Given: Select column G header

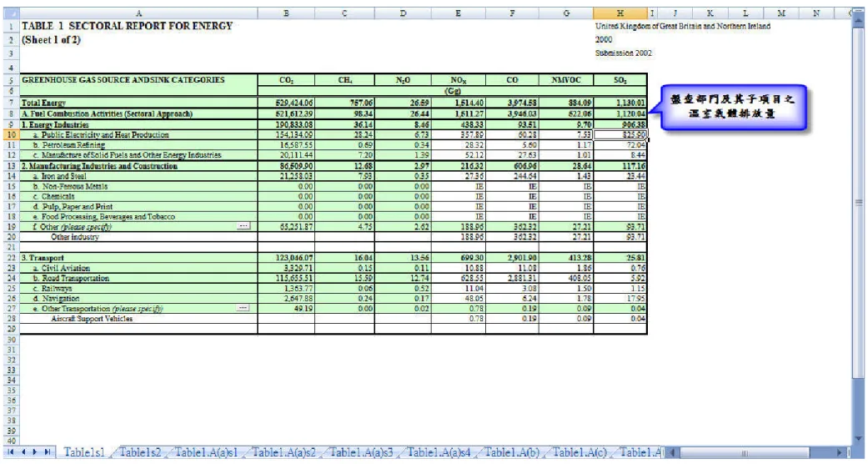Looking at the screenshot, I should 566,13.
